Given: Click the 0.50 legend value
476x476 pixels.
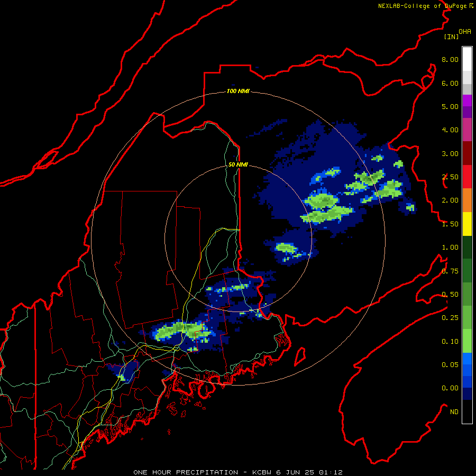Looking at the screenshot, I should click(x=450, y=295).
